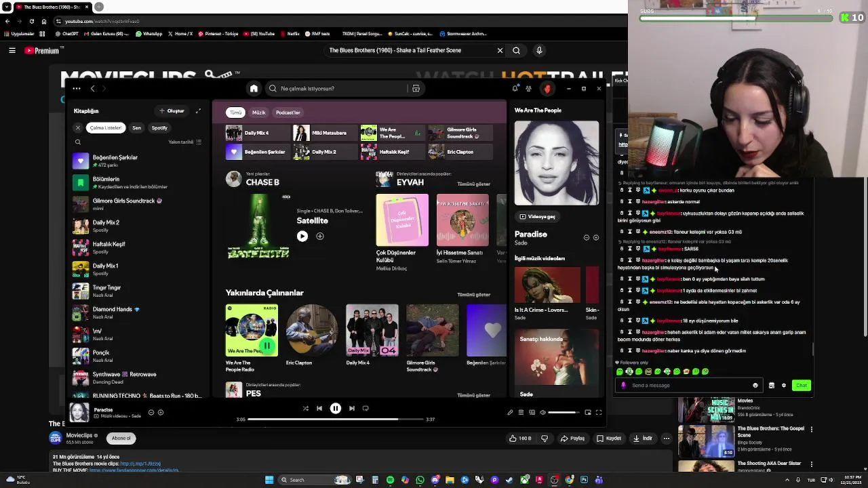Screen dimensions: 868x488
Task: Click YouTube search magnifier button
Action: pos(516,50)
